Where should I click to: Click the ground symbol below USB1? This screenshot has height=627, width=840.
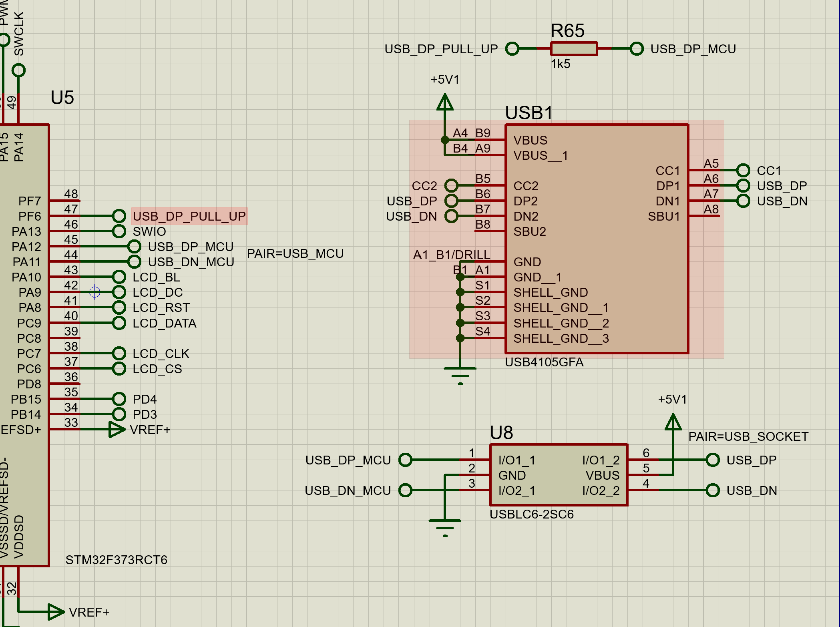click(460, 376)
